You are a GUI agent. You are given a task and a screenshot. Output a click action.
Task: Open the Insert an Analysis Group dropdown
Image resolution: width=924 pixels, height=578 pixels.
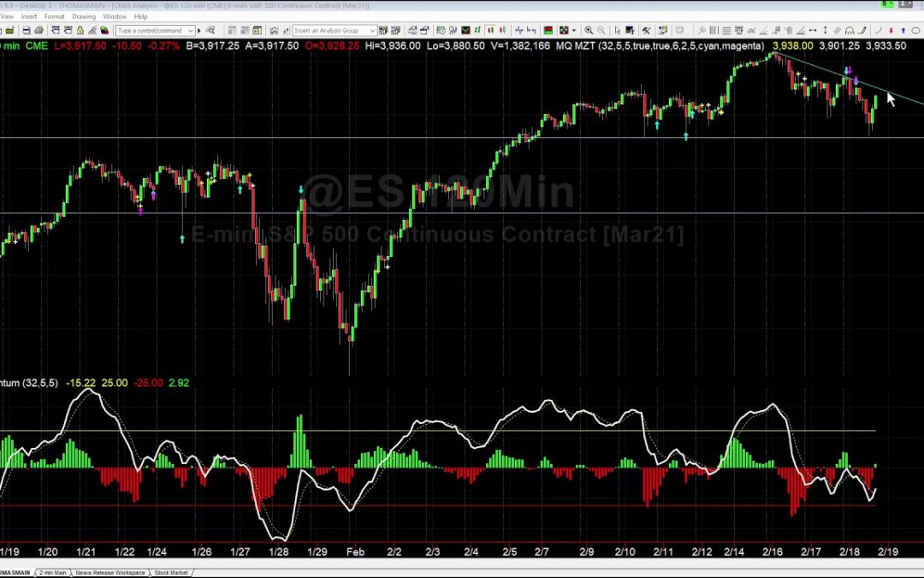pyautogui.click(x=372, y=30)
